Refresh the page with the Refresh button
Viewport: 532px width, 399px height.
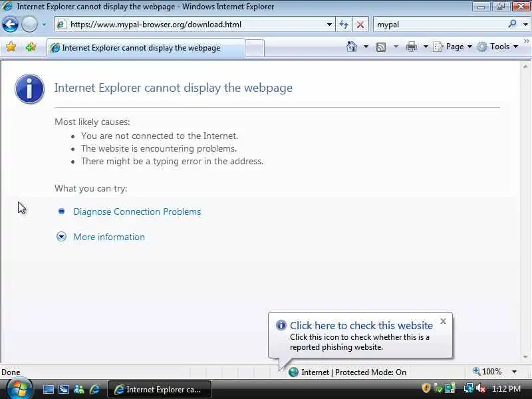click(x=344, y=25)
